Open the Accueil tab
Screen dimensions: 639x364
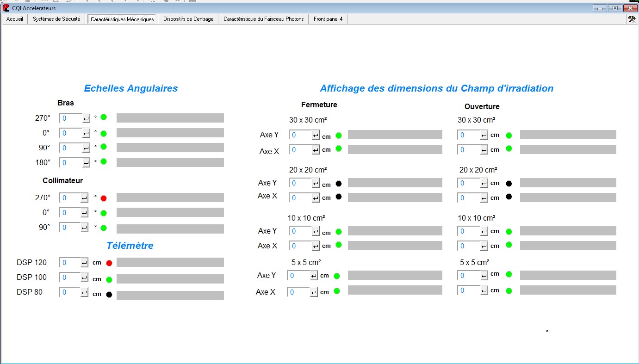pos(14,19)
